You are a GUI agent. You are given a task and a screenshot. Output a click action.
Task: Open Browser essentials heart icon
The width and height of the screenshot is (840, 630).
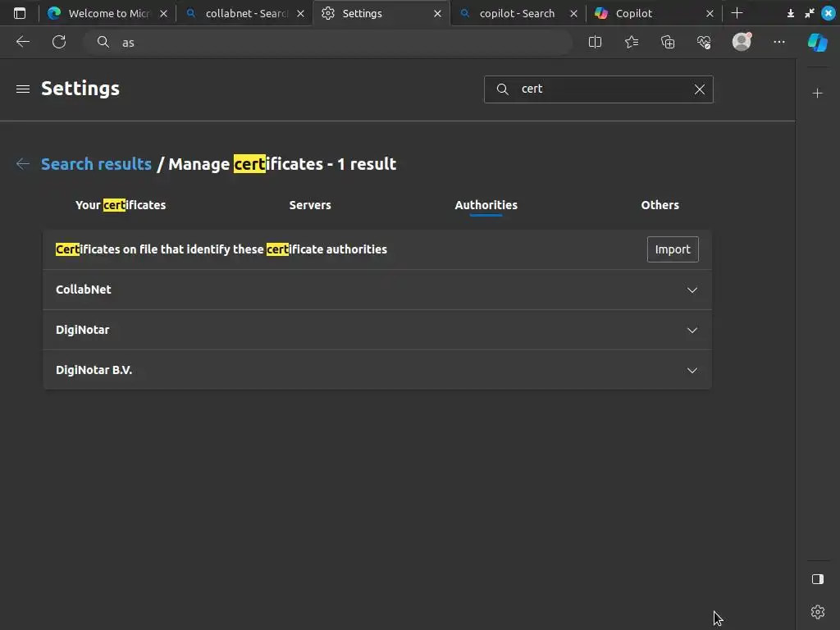(x=704, y=42)
